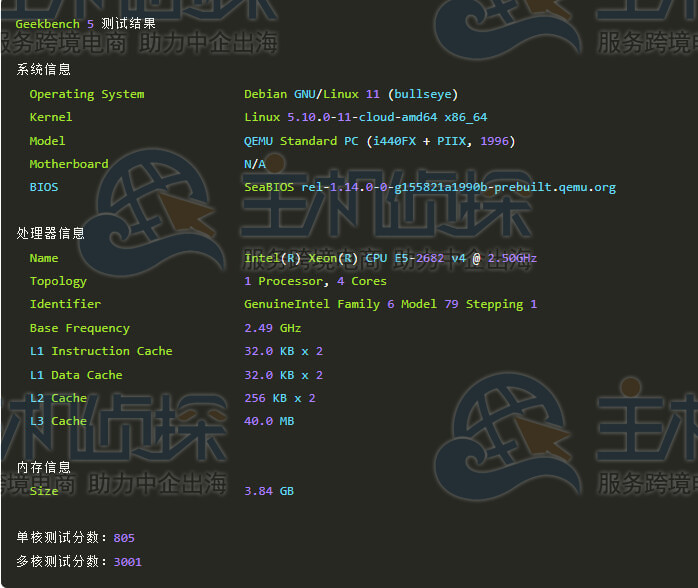Click the multi-core score 3001

click(128, 561)
